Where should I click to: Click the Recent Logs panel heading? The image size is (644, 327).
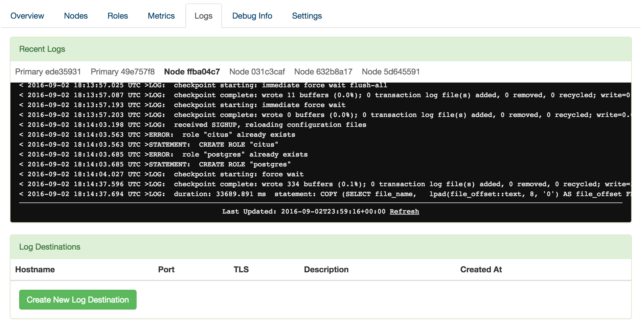click(42, 49)
